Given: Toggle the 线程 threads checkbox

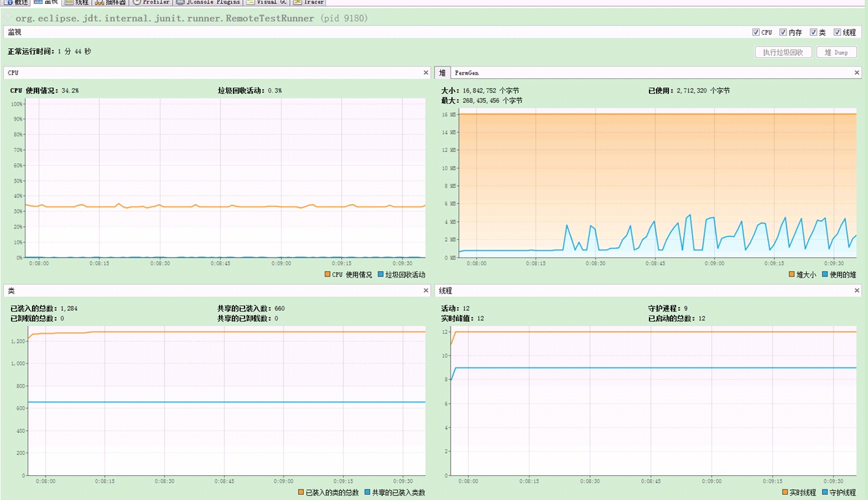Looking at the screenshot, I should (837, 32).
